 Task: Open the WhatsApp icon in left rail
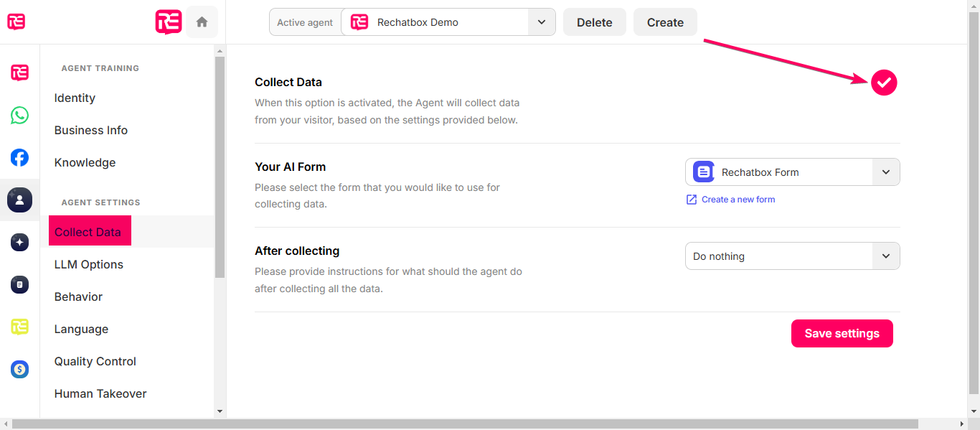(19, 115)
